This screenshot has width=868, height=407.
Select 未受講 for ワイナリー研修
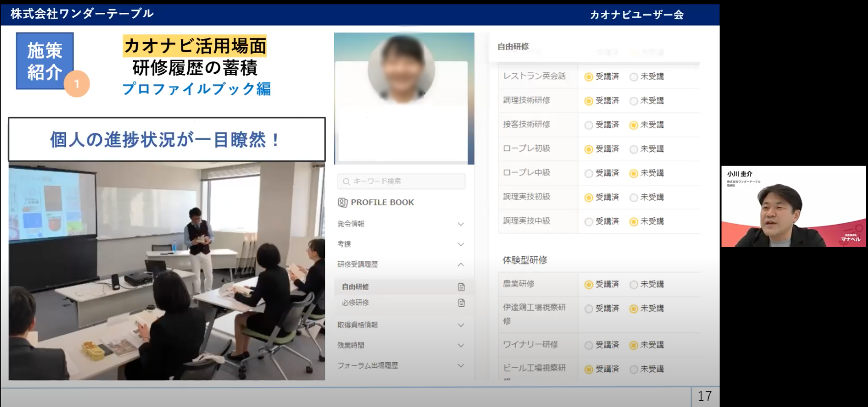pos(634,345)
